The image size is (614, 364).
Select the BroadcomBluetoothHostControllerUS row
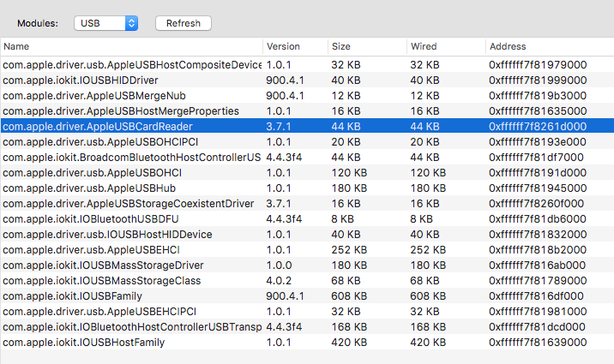click(x=307, y=158)
